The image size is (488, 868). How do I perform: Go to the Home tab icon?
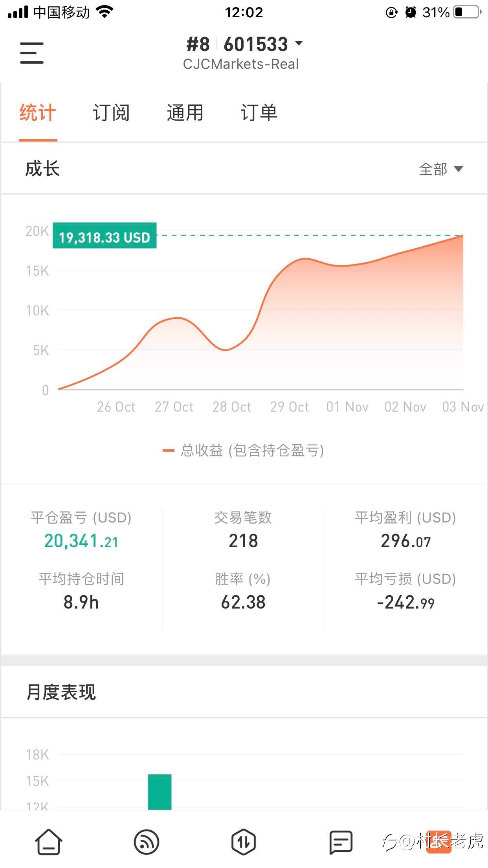(x=49, y=842)
